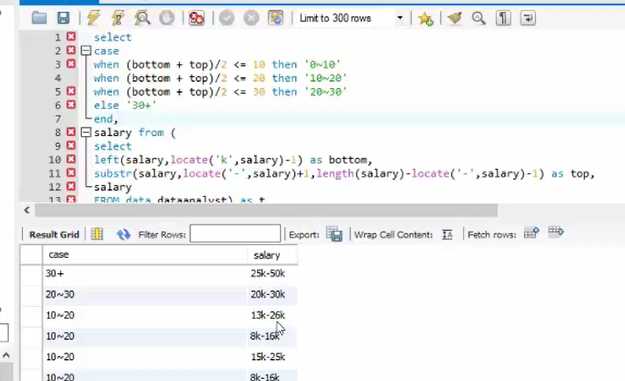Click the error marker on line 12
The width and height of the screenshot is (625, 381).
[x=71, y=186]
